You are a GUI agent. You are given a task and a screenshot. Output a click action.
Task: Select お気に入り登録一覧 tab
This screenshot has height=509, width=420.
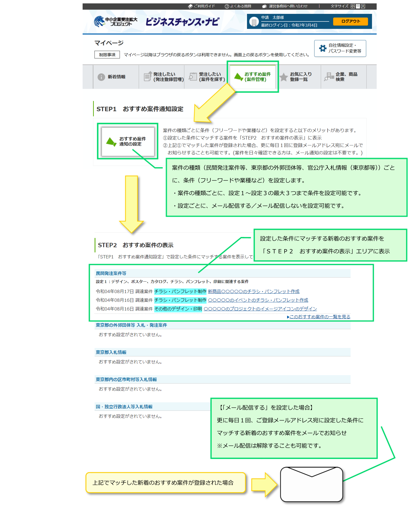pos(298,77)
